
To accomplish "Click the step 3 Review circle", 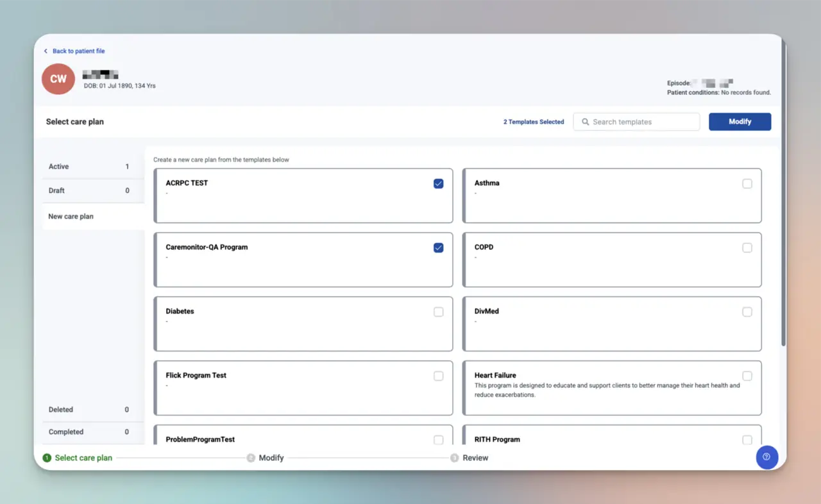I will (455, 458).
